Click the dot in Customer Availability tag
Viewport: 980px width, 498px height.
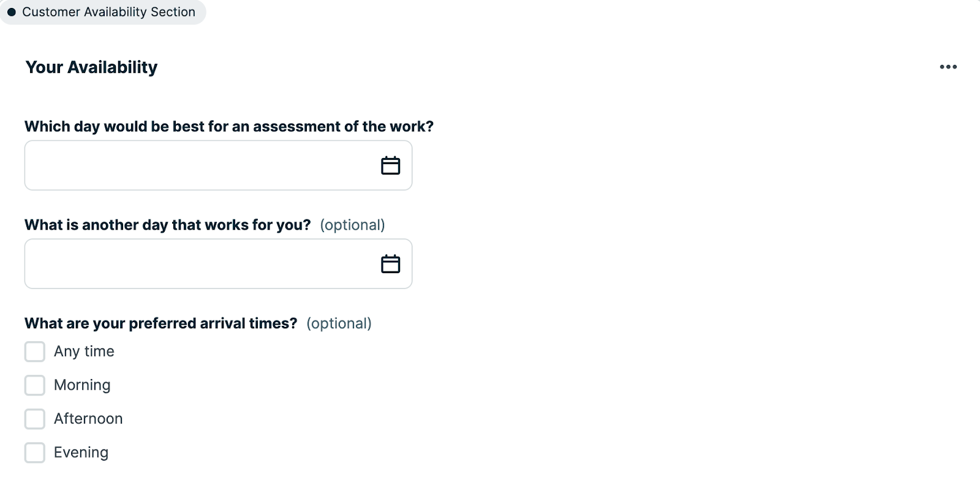pos(12,12)
